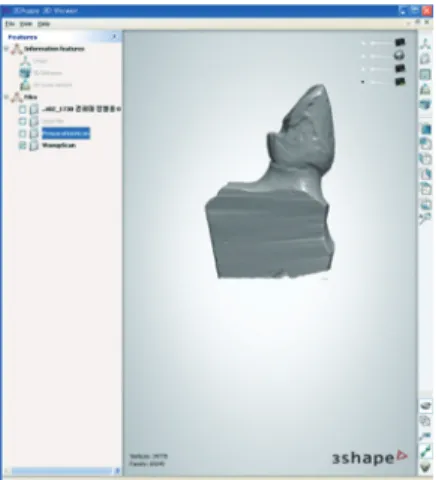Select the file with the Korean characters in its name
The height and width of the screenshot is (480, 436).
pyautogui.click(x=81, y=109)
